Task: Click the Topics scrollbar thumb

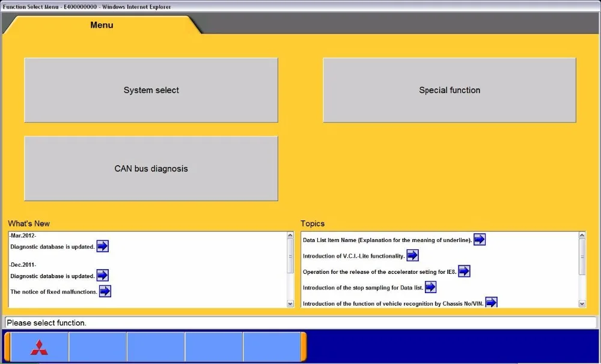Action: point(582,256)
